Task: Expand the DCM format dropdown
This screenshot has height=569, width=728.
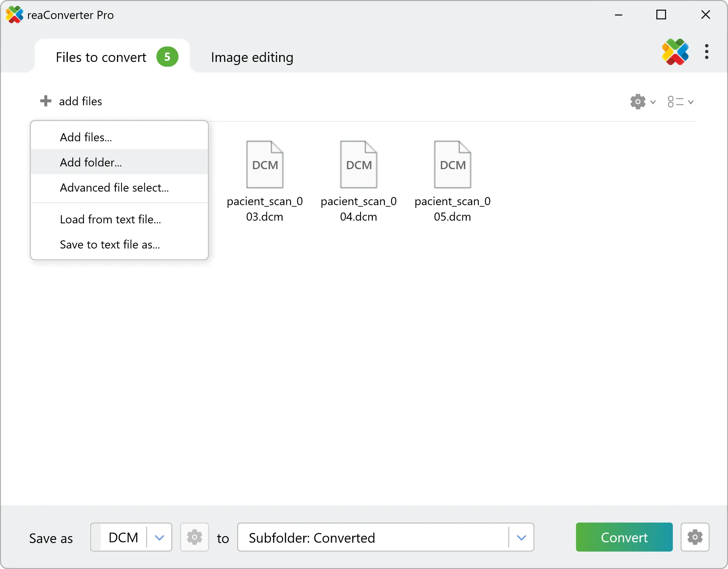Action: 159,537
